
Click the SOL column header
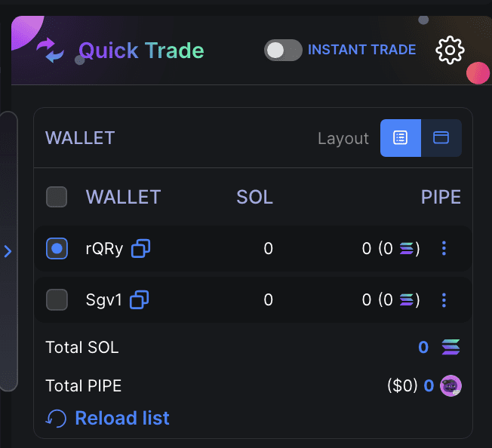pyautogui.click(x=254, y=197)
